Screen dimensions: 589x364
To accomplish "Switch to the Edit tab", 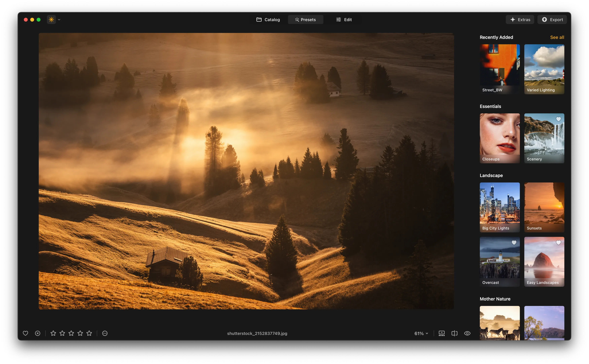I will (344, 20).
